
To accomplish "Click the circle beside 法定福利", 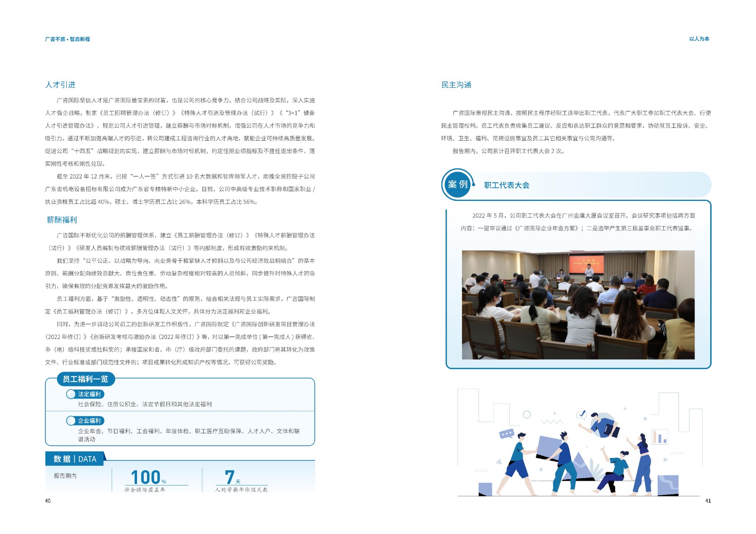I will (71, 394).
